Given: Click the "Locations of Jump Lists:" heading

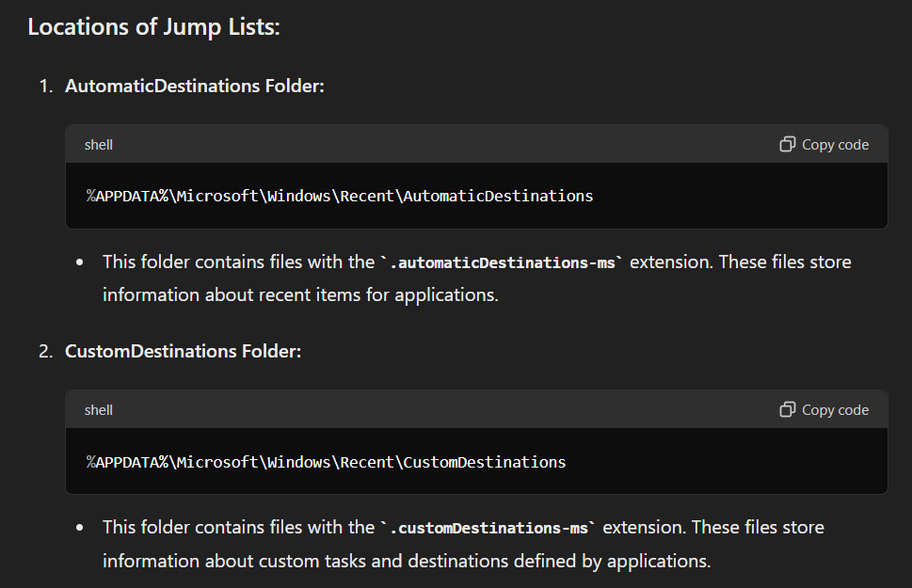Looking at the screenshot, I should [x=153, y=27].
